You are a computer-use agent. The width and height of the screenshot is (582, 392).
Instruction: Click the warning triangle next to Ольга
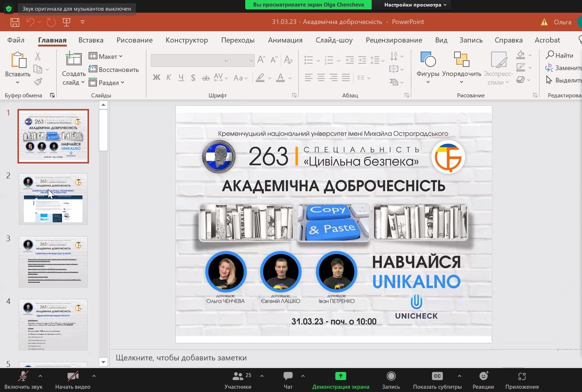pos(544,22)
